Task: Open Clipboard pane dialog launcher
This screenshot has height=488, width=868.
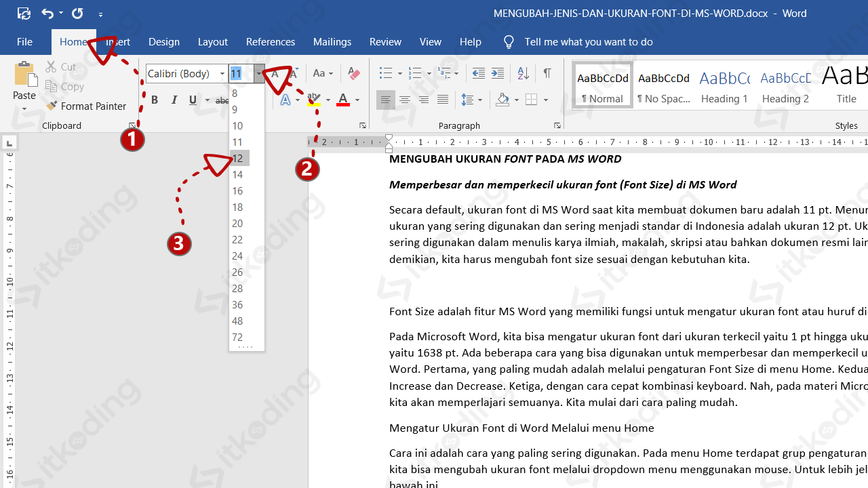Action: 132,126
